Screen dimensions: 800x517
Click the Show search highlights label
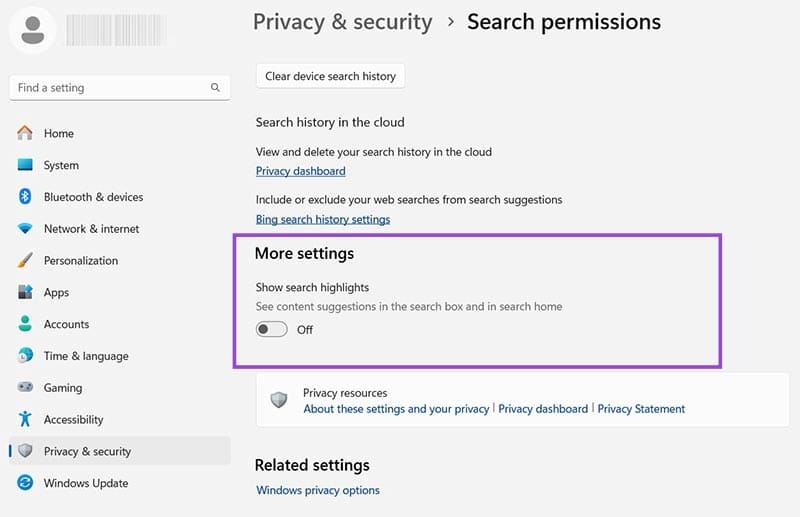(312, 287)
